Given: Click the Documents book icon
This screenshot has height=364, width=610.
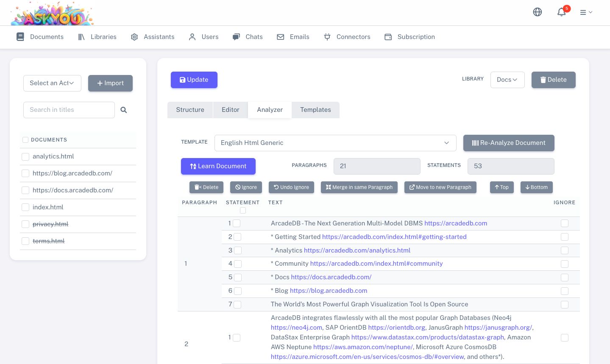Looking at the screenshot, I should point(20,37).
